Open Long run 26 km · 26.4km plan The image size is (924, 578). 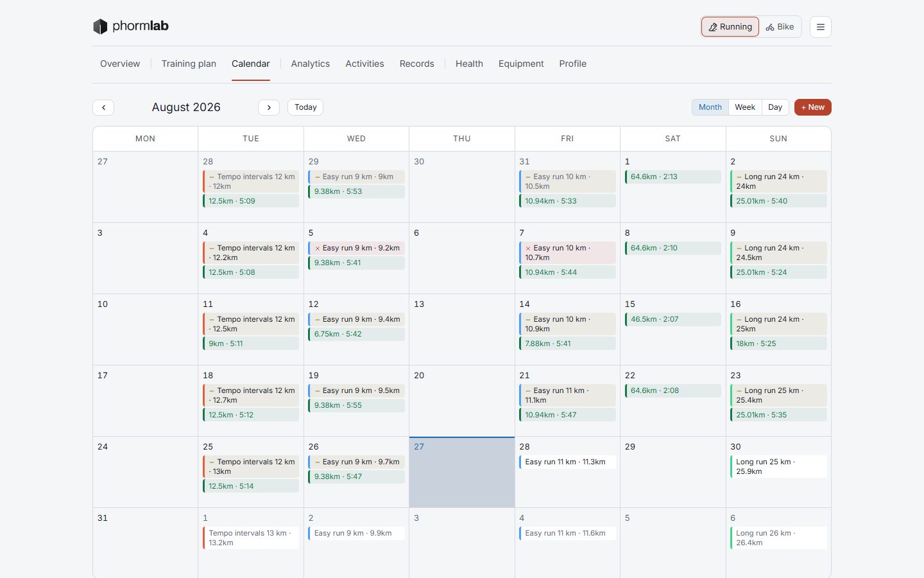pyautogui.click(x=778, y=538)
